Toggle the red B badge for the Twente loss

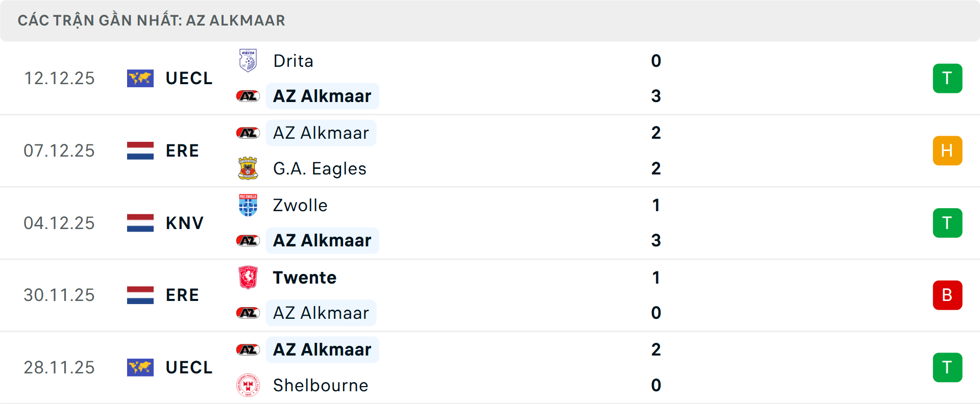(x=947, y=295)
